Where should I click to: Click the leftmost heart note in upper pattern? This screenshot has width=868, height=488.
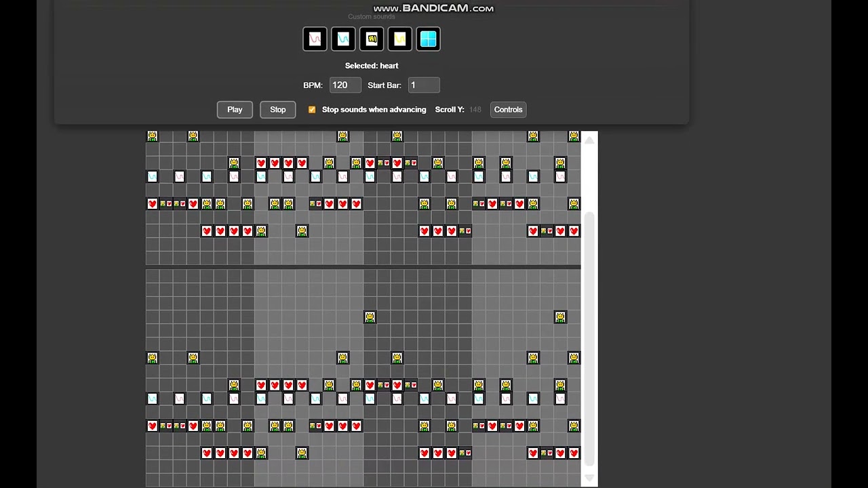pos(152,203)
